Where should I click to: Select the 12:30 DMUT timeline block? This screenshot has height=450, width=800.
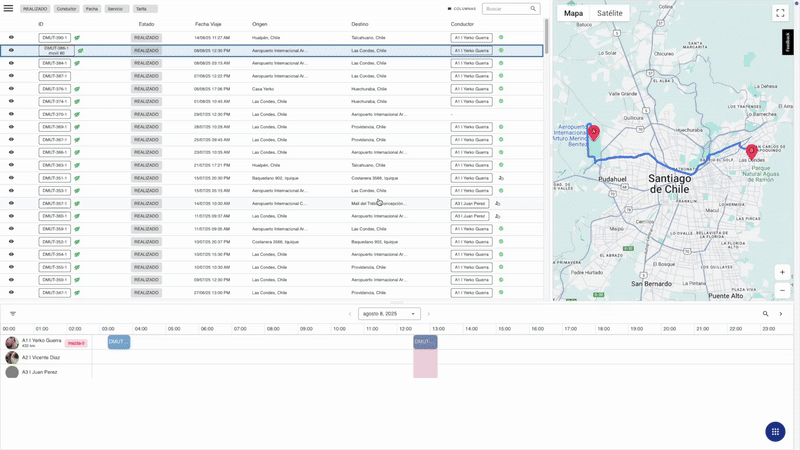click(x=425, y=342)
